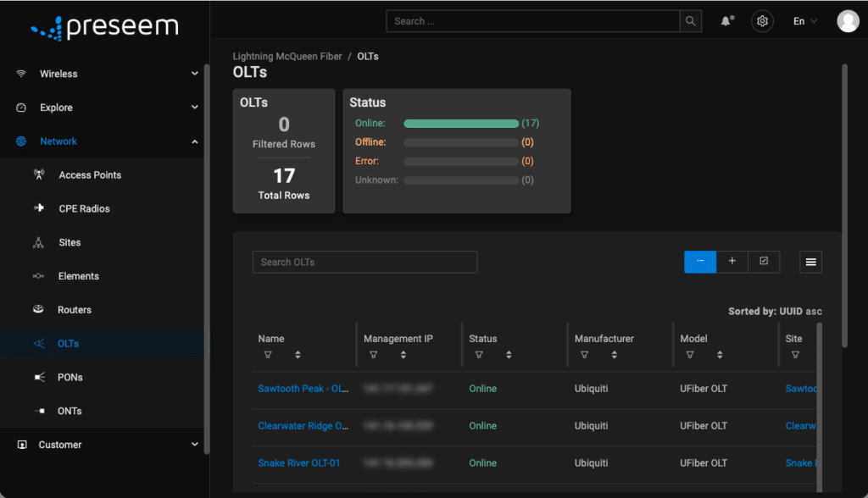Viewport: 868px width, 498px height.
Task: Expand the Wireless menu chevron
Action: coord(195,74)
